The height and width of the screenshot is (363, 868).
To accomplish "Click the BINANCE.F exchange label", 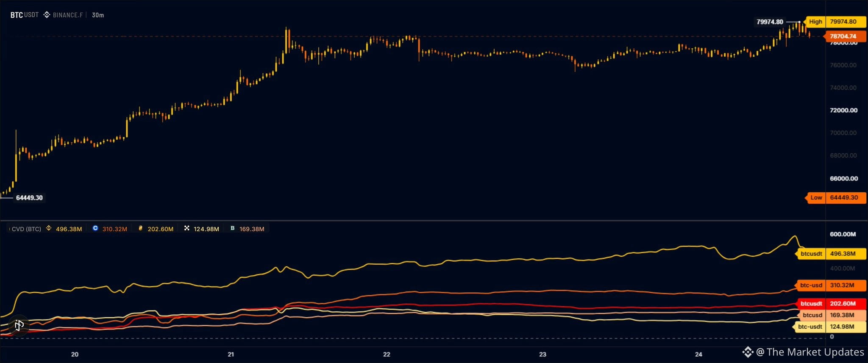I will pos(68,15).
